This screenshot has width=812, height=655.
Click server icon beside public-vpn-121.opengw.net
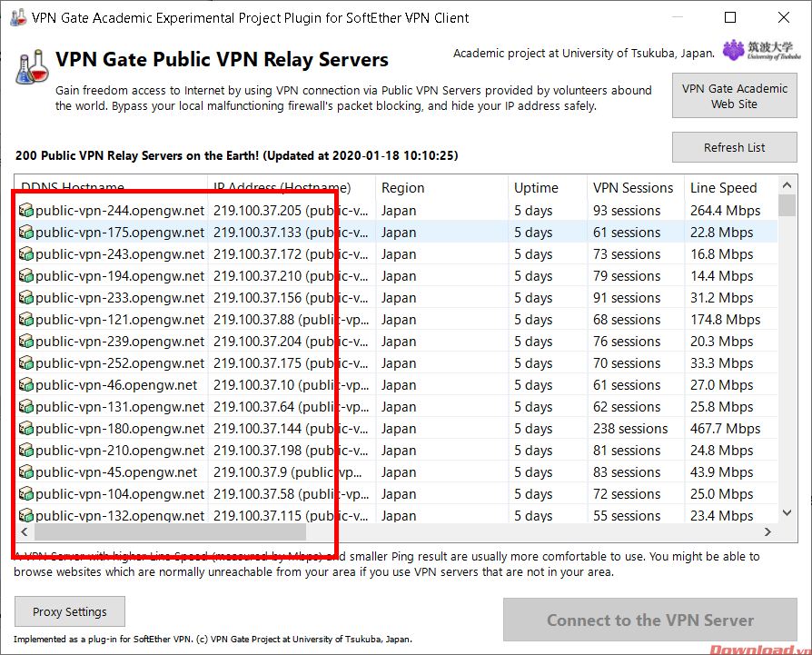(26, 320)
